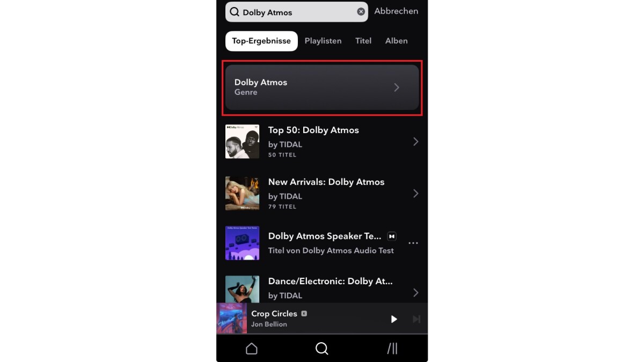Tap Abbrechen to cancel search
Image resolution: width=644 pixels, height=362 pixels.
(x=396, y=11)
